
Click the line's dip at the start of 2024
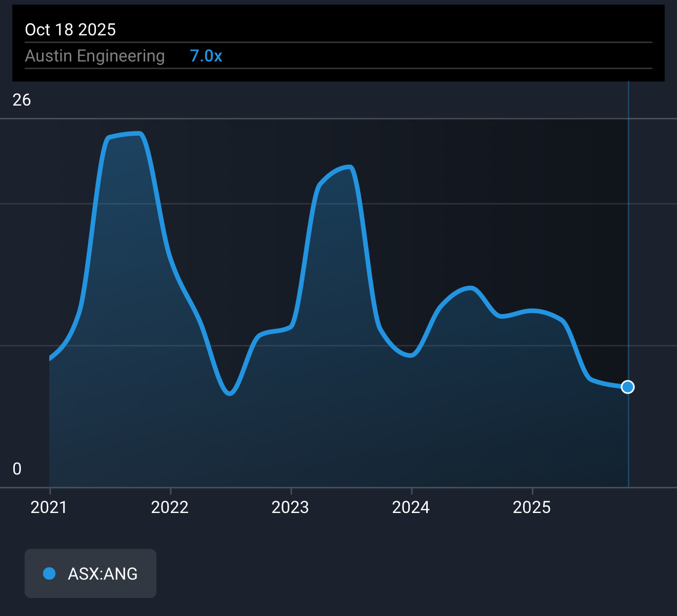(x=411, y=355)
